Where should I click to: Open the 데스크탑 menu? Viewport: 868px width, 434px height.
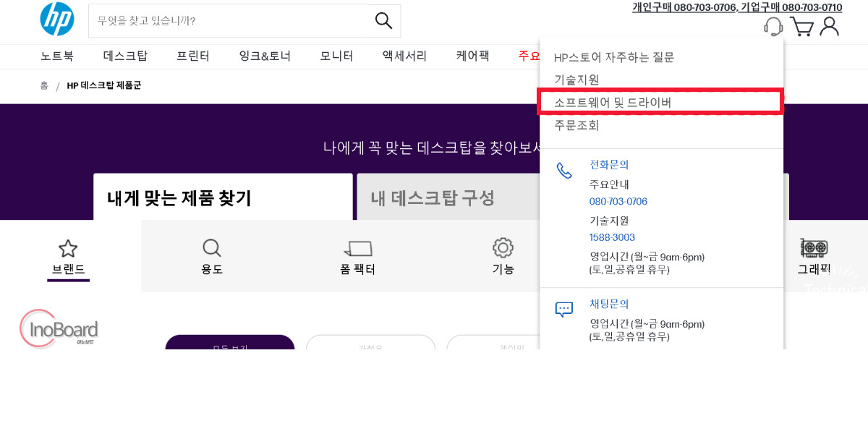(x=125, y=56)
